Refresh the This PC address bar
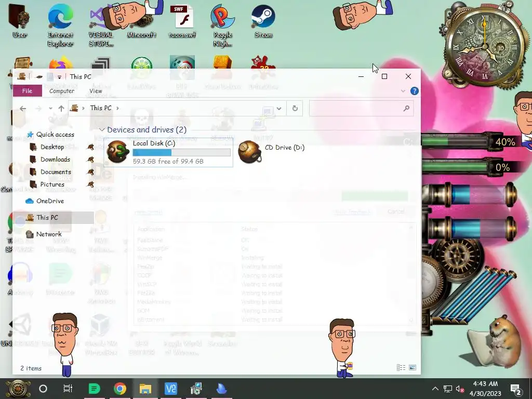The width and height of the screenshot is (532, 399). [295, 108]
